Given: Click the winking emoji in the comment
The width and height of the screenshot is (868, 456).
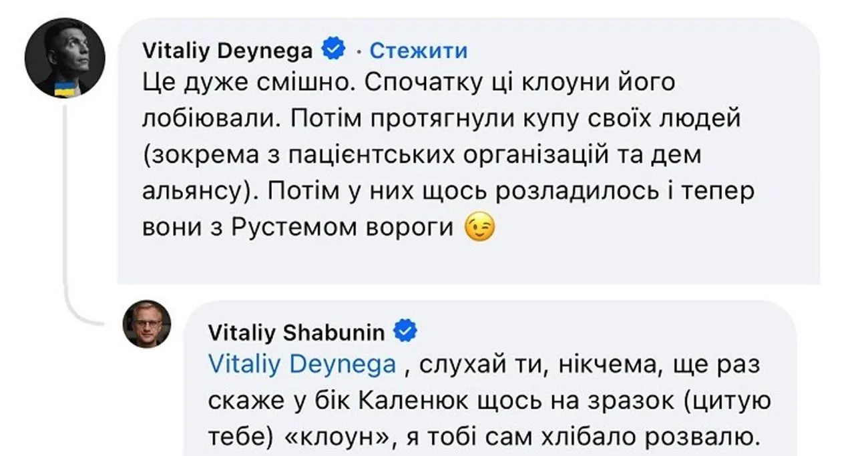Looking at the screenshot, I should 481,229.
